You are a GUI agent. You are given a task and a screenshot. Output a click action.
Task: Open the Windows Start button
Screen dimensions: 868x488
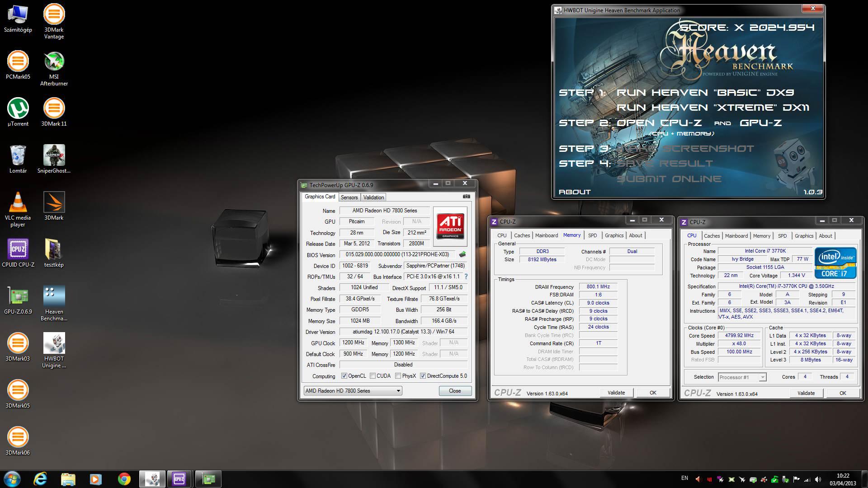(x=12, y=479)
